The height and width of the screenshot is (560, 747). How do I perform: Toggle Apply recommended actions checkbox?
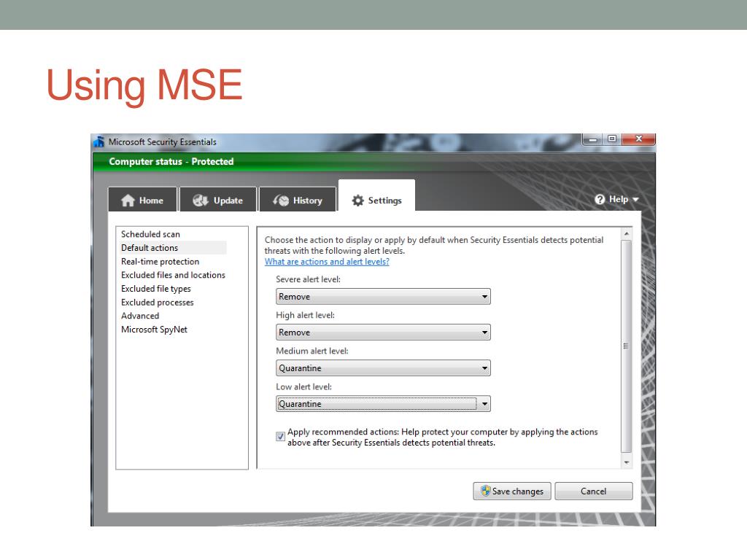tap(281, 437)
